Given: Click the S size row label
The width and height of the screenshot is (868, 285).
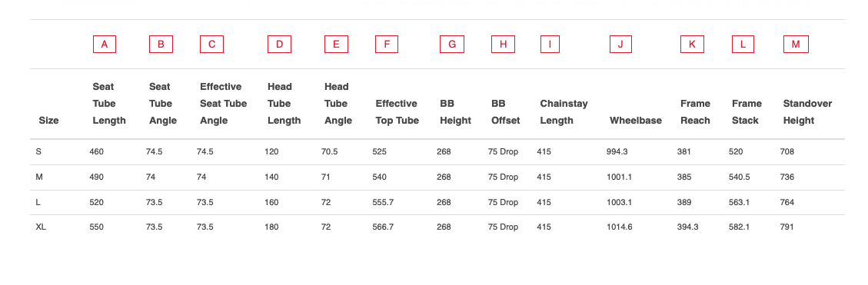Looking at the screenshot, I should 38,151.
